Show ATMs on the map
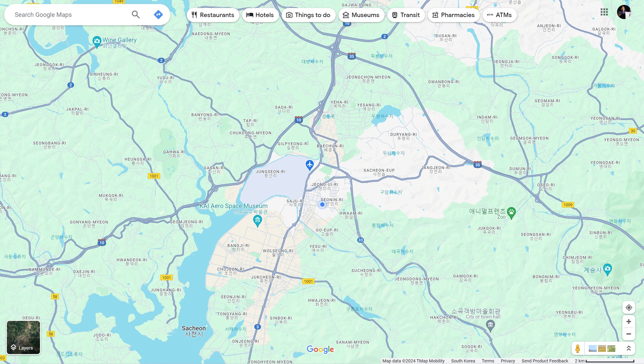 tap(499, 15)
